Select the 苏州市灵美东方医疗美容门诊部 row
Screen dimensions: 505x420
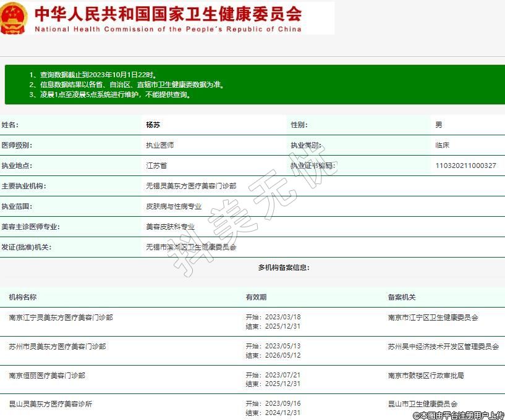point(57,346)
